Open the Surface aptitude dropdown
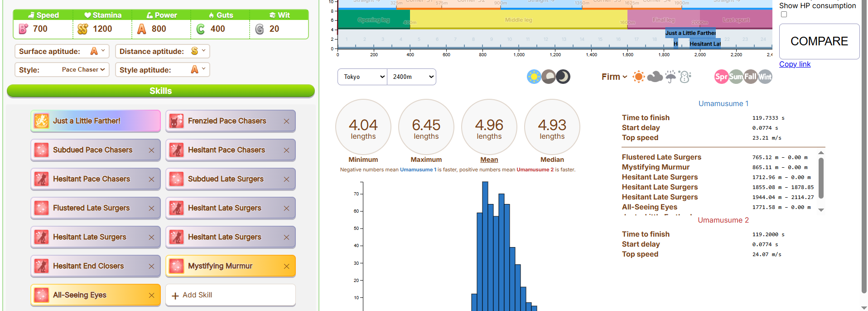This screenshot has height=311, width=868. [x=98, y=51]
